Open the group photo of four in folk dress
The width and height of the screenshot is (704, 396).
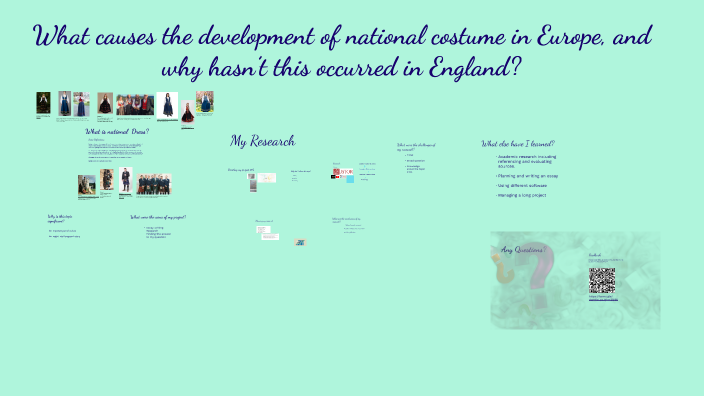tap(135, 105)
